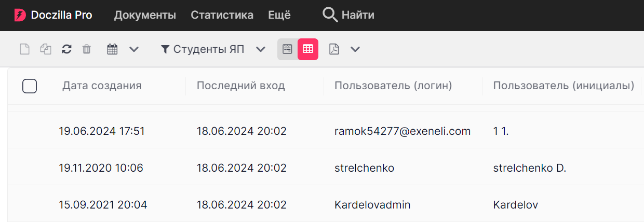Open the calendar date icon
The image size is (644, 222).
[x=112, y=49]
